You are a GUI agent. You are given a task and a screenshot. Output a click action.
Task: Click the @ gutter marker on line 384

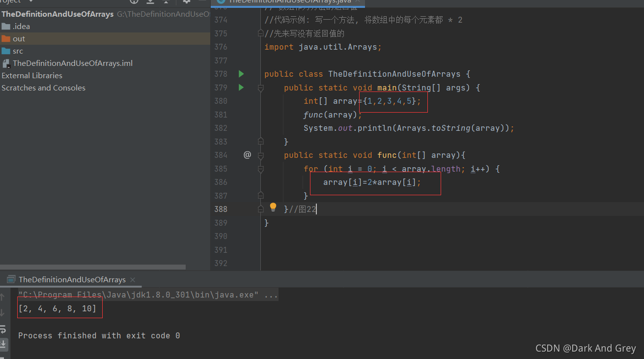[247, 155]
